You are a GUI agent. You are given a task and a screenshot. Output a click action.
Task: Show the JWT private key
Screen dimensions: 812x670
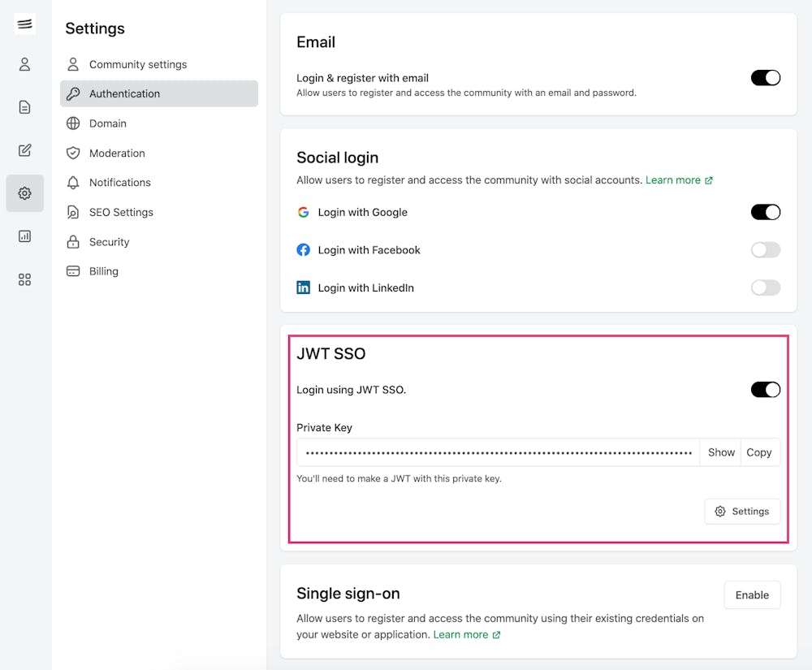tap(721, 452)
